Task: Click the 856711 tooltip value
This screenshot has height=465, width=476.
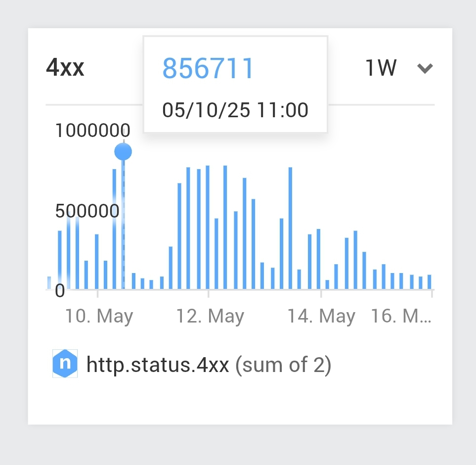Action: pyautogui.click(x=208, y=68)
